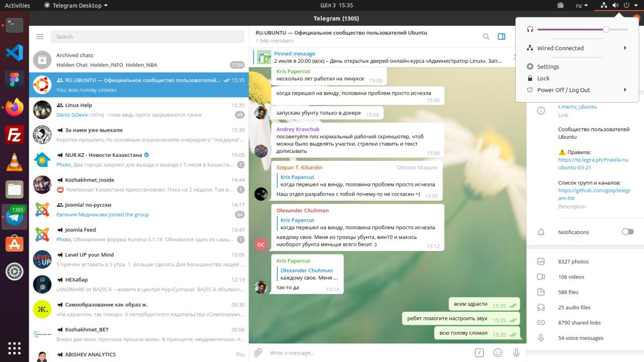This screenshot has height=362, width=644.
Task: Open Firefox from the dock
Action: (x=15, y=107)
